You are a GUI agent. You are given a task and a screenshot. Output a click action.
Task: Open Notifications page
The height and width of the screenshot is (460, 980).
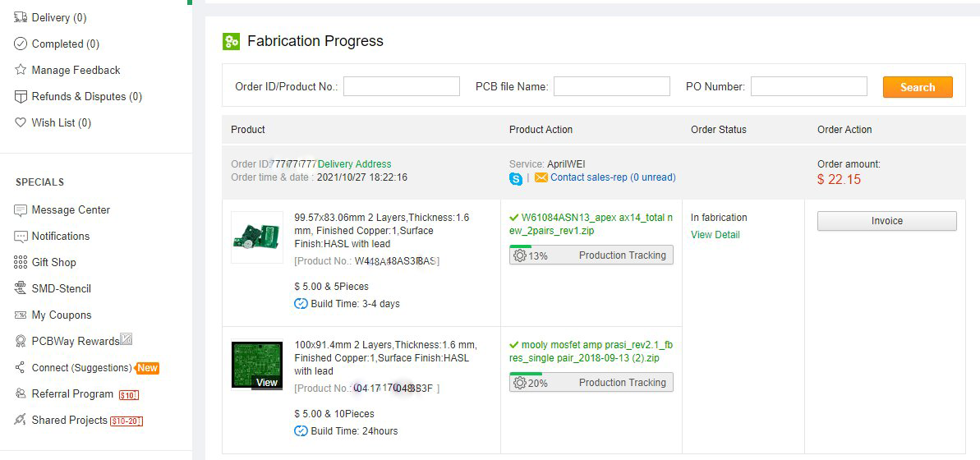pos(61,237)
